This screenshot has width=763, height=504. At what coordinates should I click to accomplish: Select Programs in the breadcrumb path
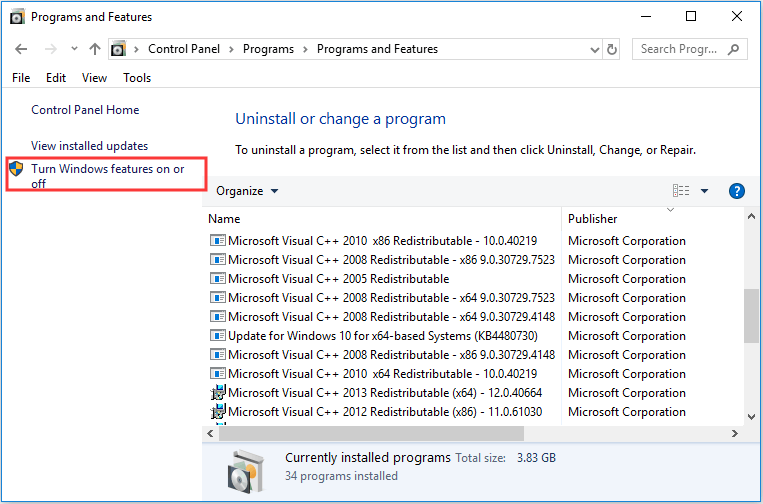pos(268,49)
